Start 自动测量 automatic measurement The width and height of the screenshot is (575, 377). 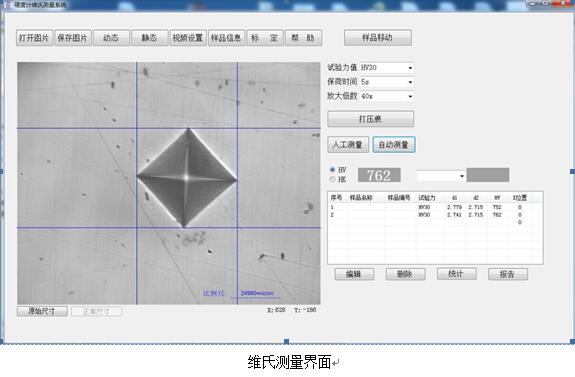point(394,145)
